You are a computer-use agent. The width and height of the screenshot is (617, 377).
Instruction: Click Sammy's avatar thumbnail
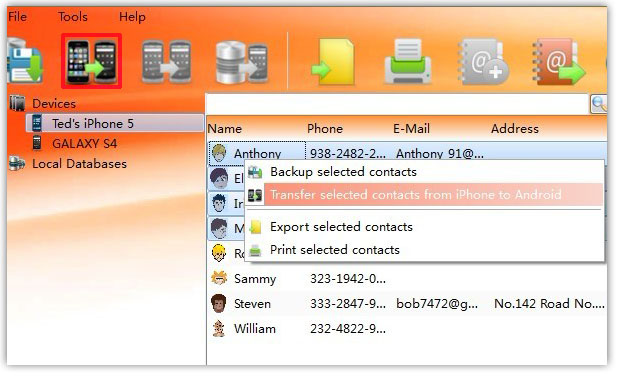(x=219, y=278)
